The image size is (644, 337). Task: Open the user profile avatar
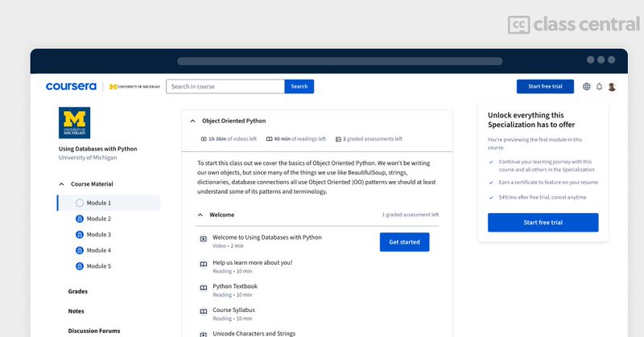(x=612, y=87)
